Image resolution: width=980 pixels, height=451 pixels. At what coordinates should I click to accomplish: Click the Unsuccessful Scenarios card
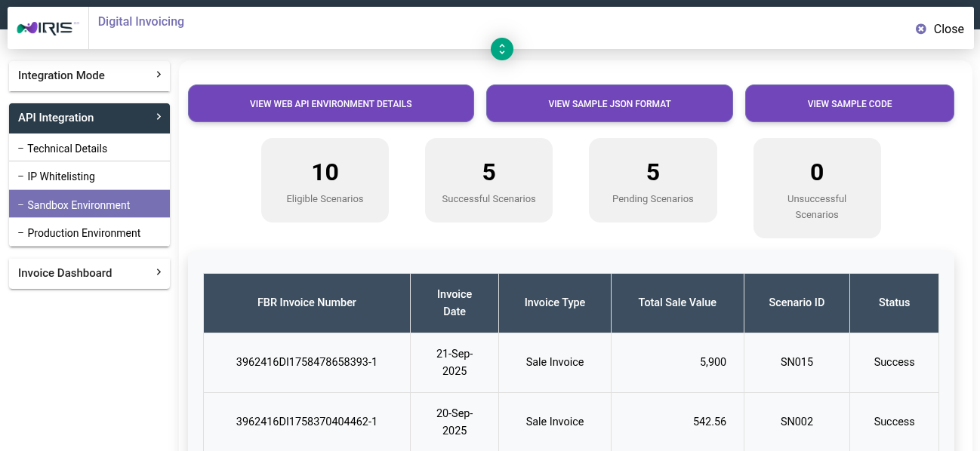[x=817, y=188]
